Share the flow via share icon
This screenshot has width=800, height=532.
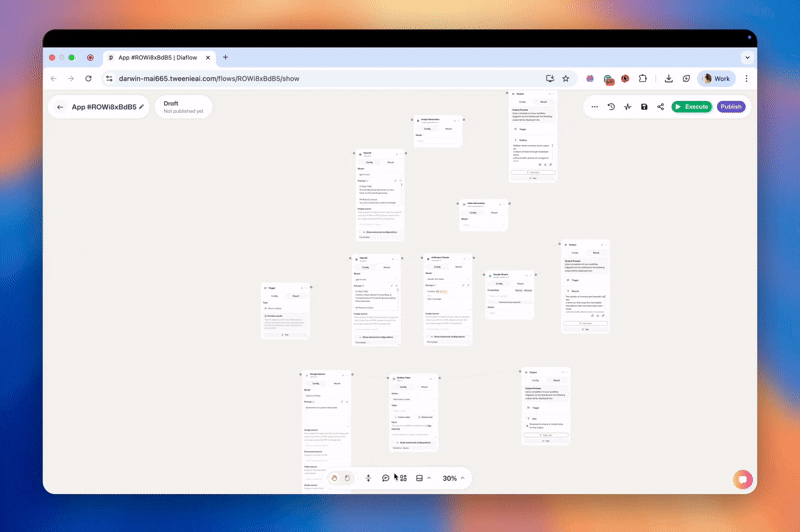point(660,107)
